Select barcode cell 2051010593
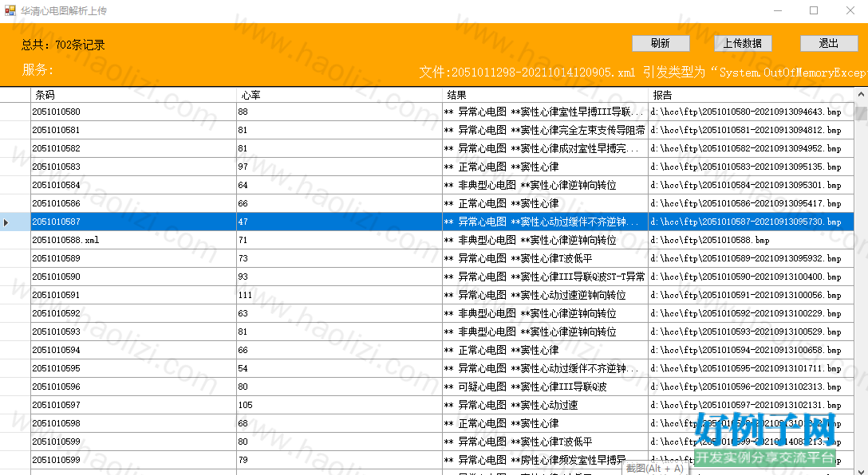This screenshot has height=475, width=868. pyautogui.click(x=133, y=332)
